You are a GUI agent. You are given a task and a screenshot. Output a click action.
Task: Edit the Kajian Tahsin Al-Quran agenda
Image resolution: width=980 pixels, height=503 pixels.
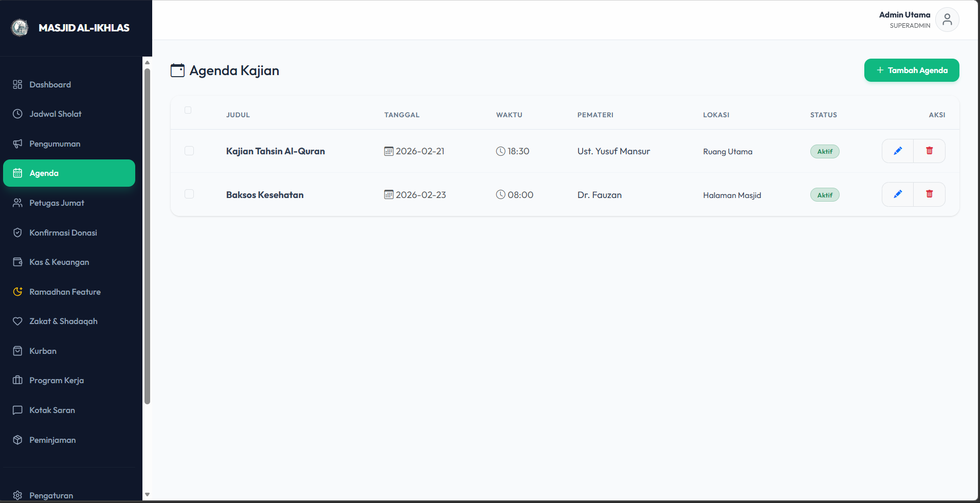point(898,151)
